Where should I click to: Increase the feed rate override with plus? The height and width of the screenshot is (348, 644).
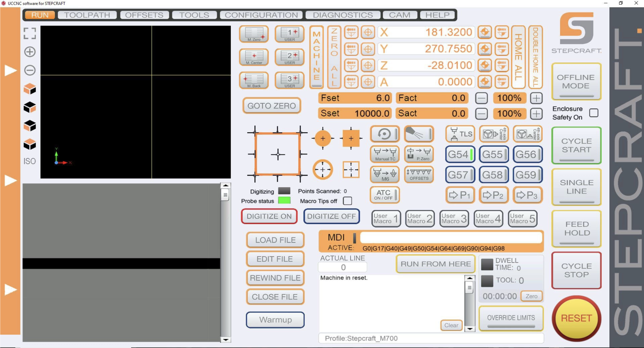(x=536, y=98)
